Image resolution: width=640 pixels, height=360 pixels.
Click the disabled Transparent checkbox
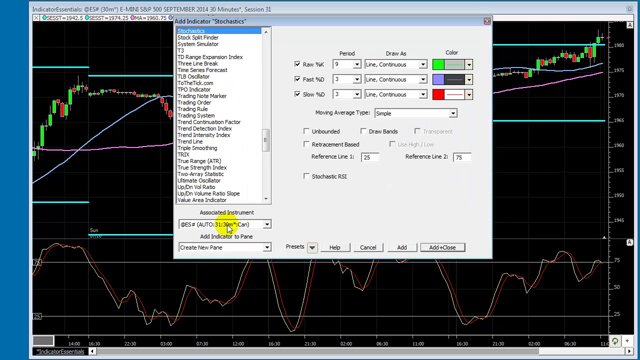[417, 131]
